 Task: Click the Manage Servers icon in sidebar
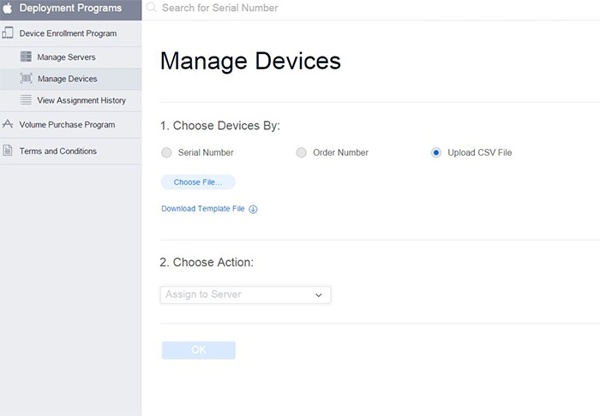(26, 56)
